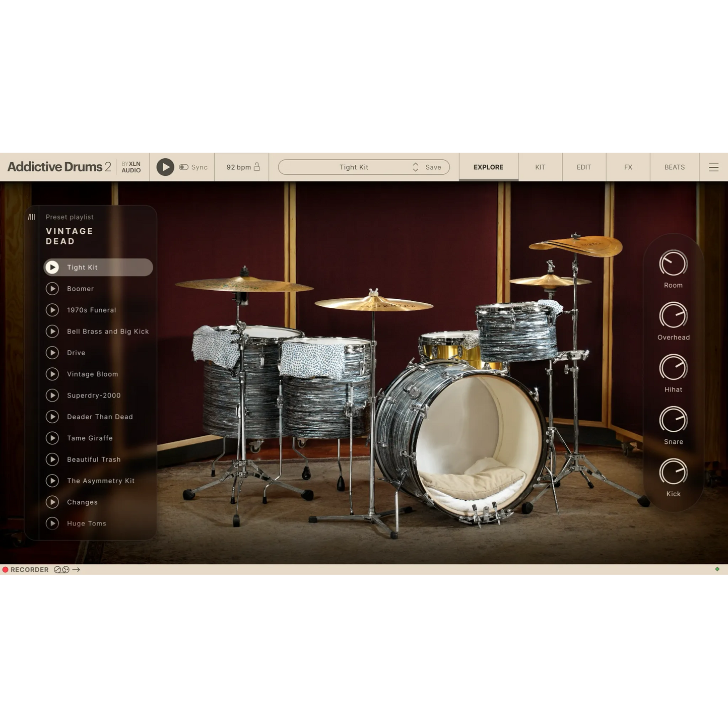This screenshot has width=728, height=728.
Task: Click the recorder export arrow
Action: 77,570
